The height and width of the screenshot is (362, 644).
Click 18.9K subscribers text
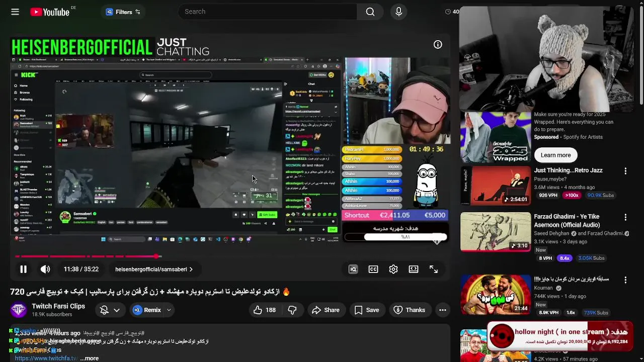pyautogui.click(x=52, y=315)
